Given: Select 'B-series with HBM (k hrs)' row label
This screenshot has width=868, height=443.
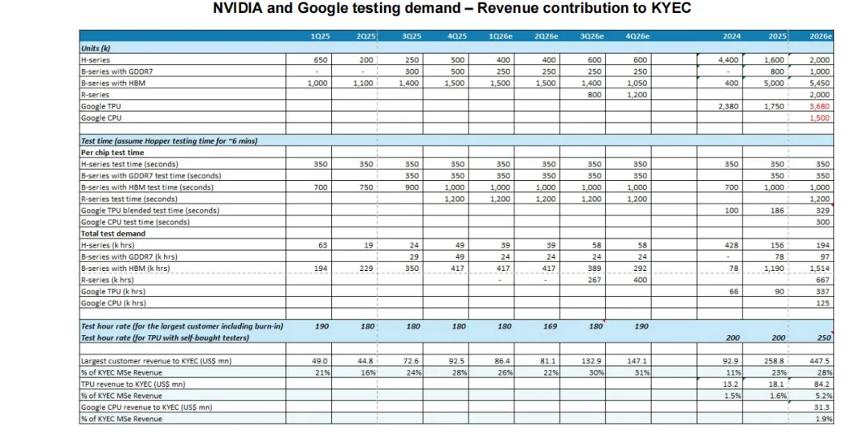Looking at the screenshot, I should click(x=125, y=269).
